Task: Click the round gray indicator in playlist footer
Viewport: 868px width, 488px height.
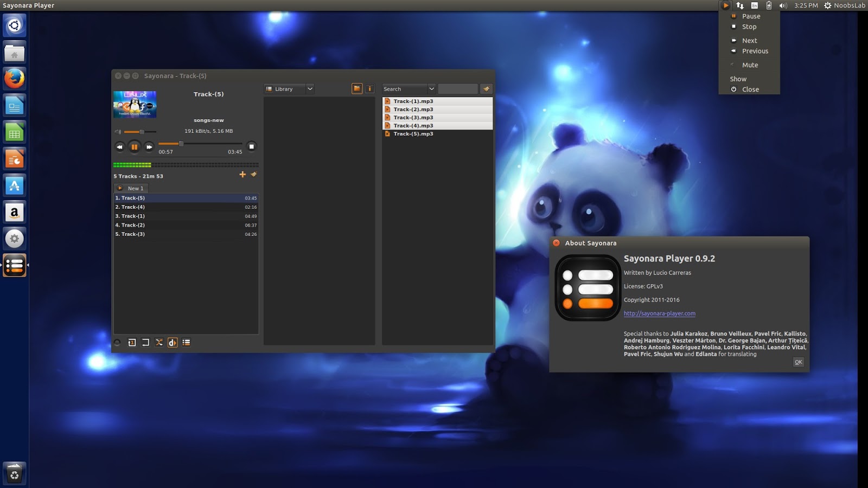Action: click(117, 343)
